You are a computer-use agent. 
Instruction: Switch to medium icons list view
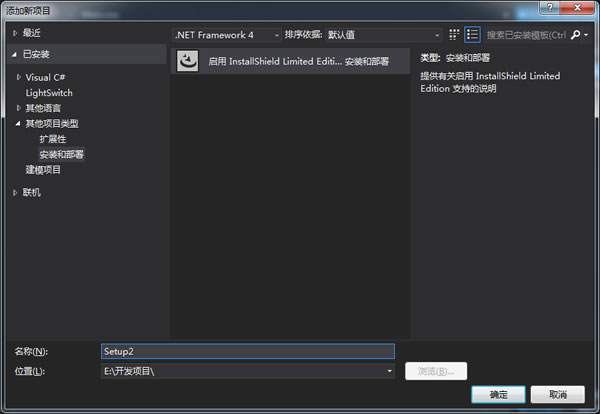tap(472, 35)
